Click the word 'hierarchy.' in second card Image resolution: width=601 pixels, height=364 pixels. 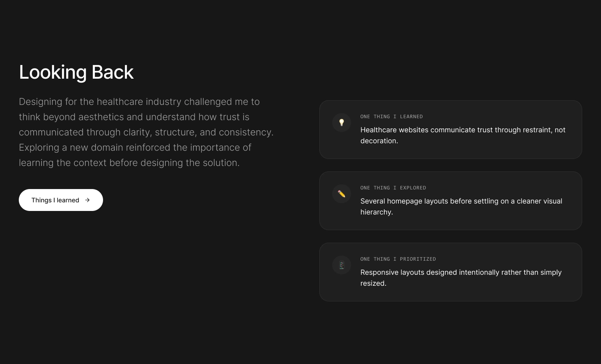377,212
